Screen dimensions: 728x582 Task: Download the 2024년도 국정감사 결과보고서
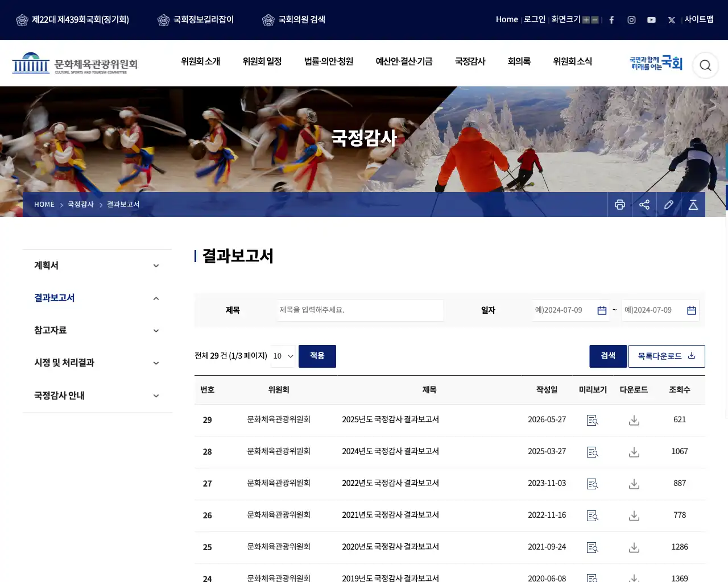pyautogui.click(x=634, y=452)
